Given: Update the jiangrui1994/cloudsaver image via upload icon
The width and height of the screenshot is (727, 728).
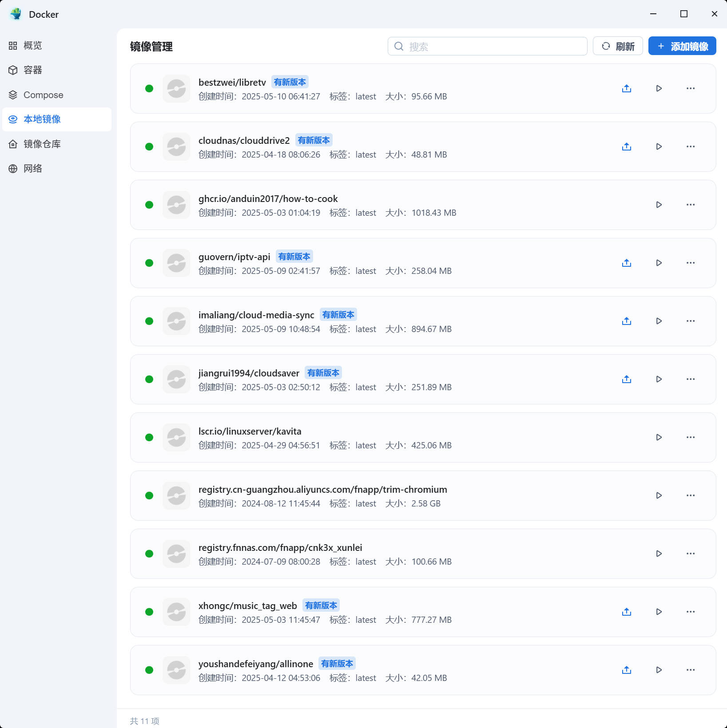Looking at the screenshot, I should click(627, 379).
